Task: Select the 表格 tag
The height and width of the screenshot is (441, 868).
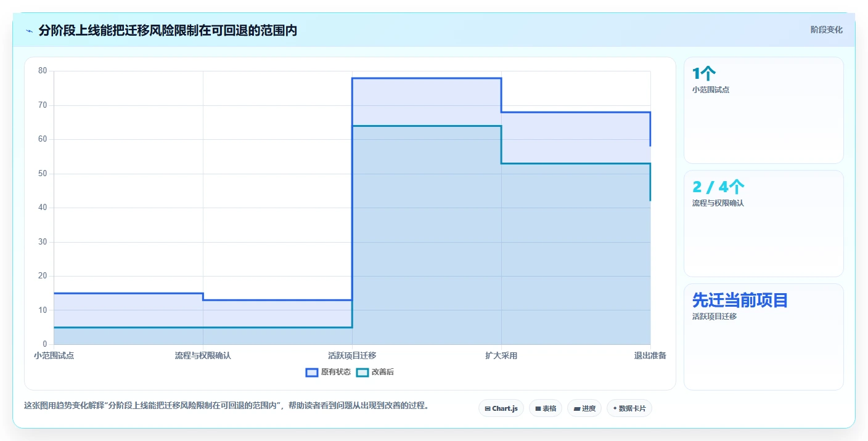Action: click(x=546, y=408)
